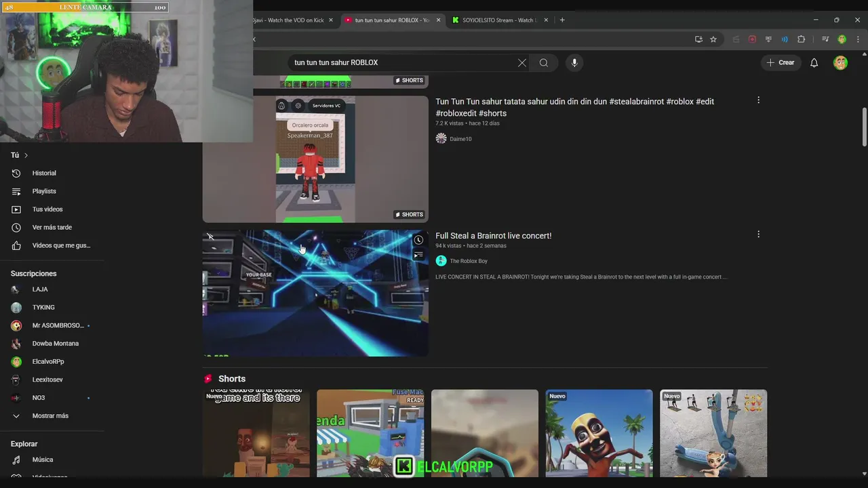Open first Short with 'game and its there'
Viewport: 868px width, 488px height.
pos(256,434)
